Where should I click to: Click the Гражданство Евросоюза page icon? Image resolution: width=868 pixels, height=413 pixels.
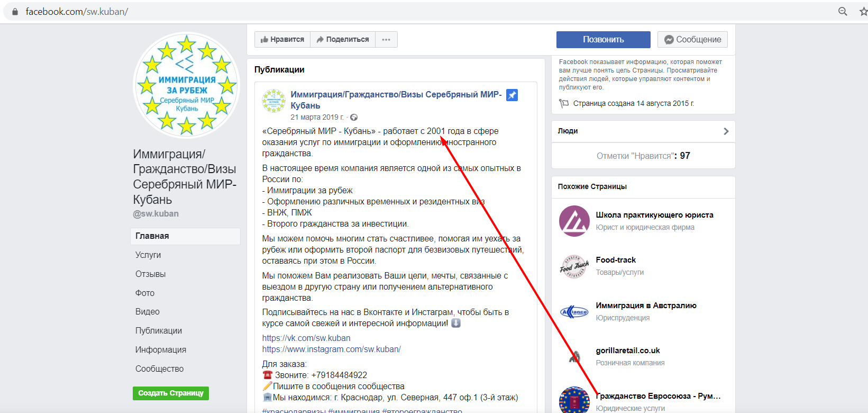tap(574, 400)
